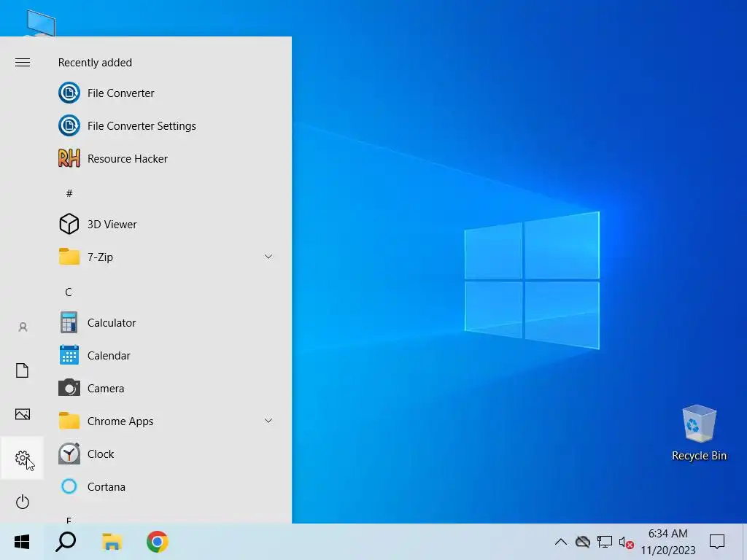This screenshot has width=747, height=560.
Task: Open the Clock app
Action: [x=166, y=454]
